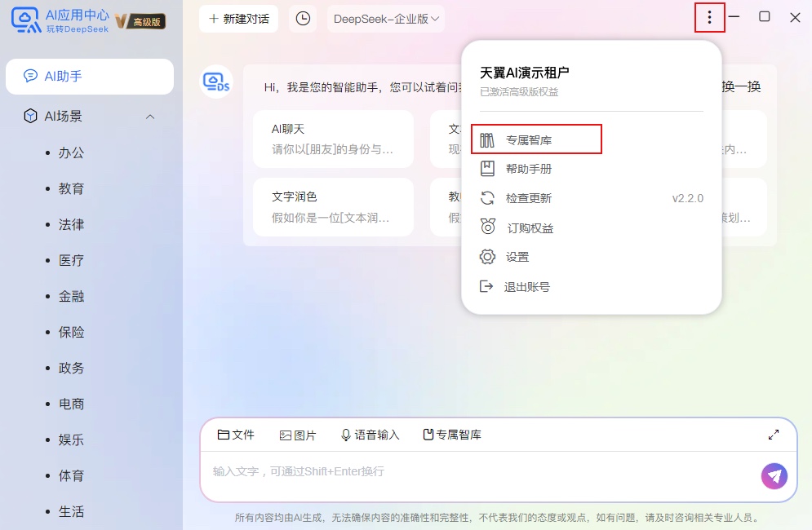Open the 法律 scene category
Screen dimensions: 812x530
point(72,224)
